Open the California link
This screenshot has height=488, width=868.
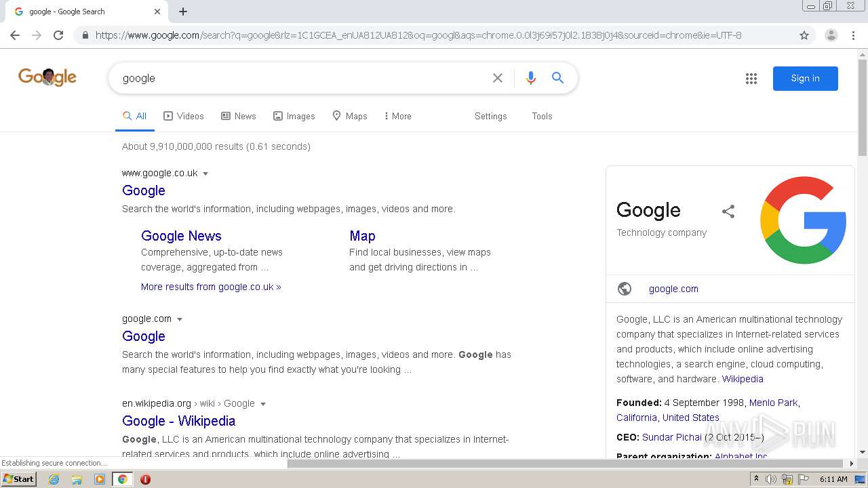click(637, 418)
